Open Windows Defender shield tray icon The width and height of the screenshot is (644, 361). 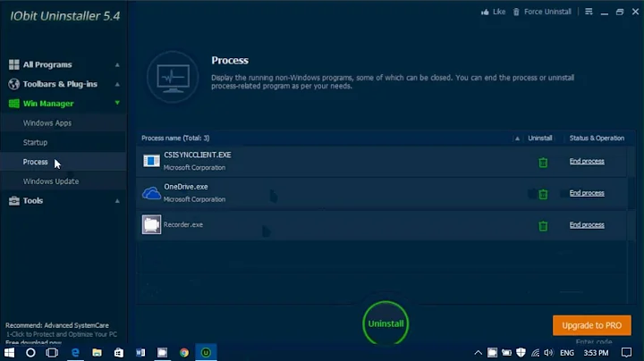[521, 352]
